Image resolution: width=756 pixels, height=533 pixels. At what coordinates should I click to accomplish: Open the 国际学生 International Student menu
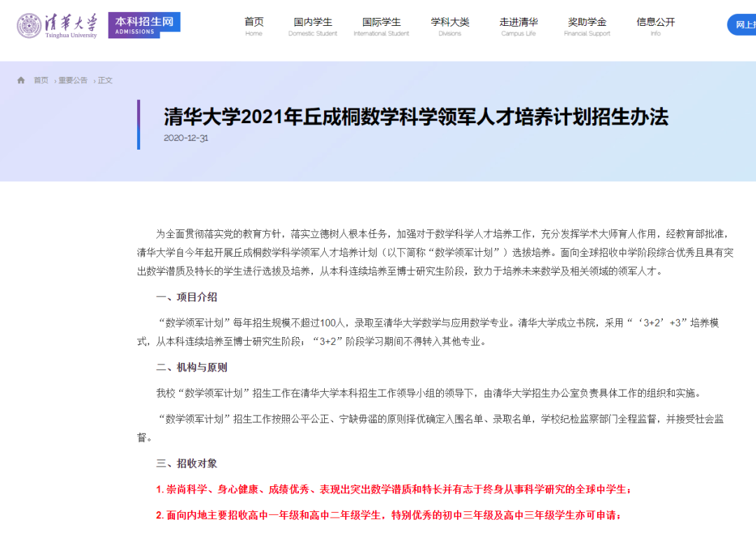[381, 27]
